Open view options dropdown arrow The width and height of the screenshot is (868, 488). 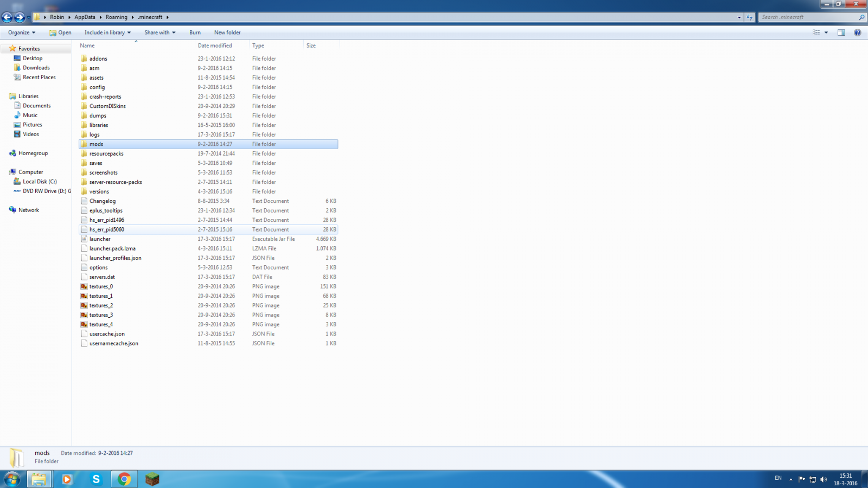(x=826, y=33)
